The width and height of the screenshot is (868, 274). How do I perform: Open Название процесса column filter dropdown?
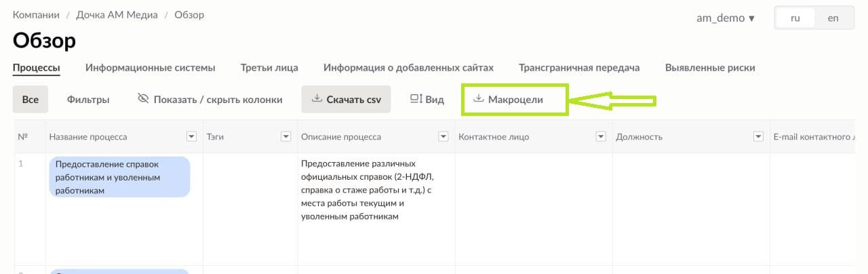[x=191, y=137]
